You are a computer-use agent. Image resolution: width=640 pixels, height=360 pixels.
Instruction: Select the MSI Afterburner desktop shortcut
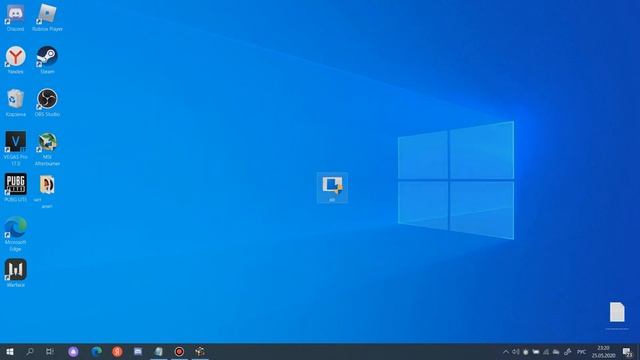pyautogui.click(x=47, y=148)
